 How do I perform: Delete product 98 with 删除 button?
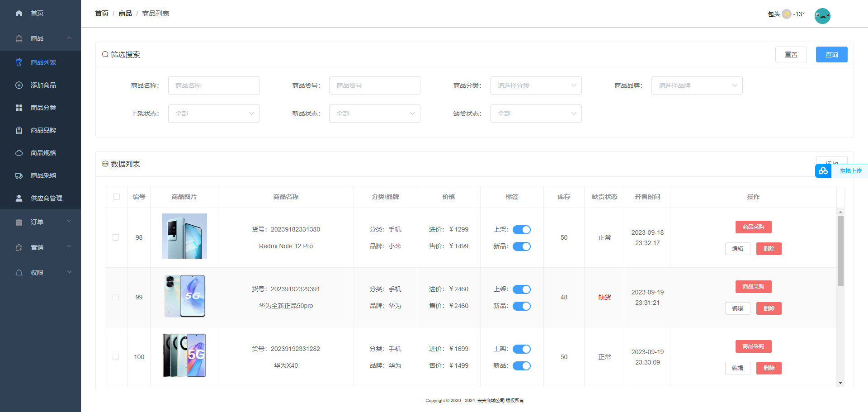[769, 249]
